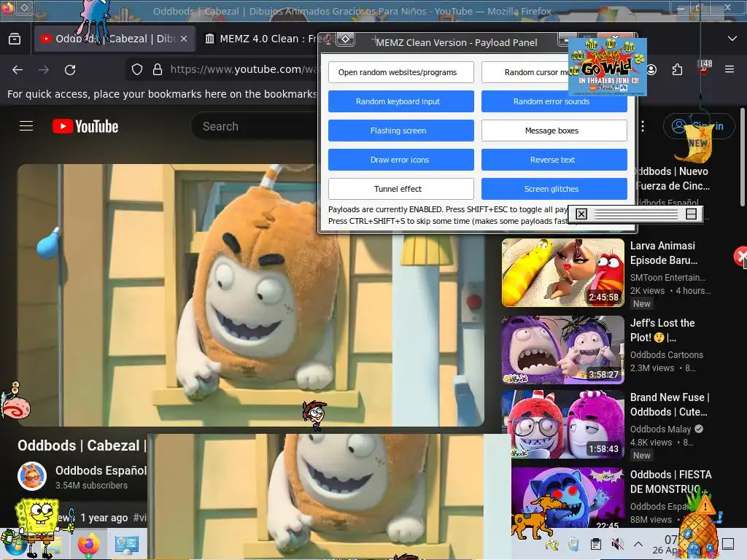Viewport: 747px width, 560px height.
Task: Open Jeff's Lost the Plot thumbnail
Action: (x=562, y=349)
